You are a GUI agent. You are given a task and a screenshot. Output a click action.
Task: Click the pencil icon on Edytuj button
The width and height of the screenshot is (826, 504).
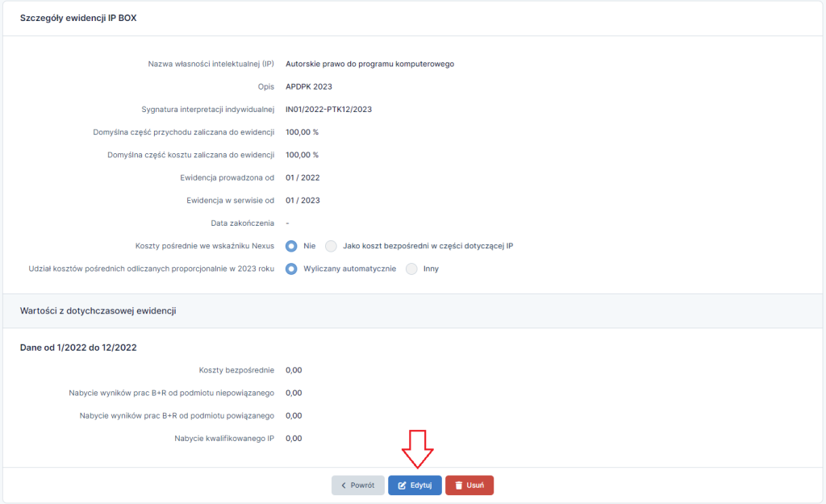pyautogui.click(x=403, y=485)
